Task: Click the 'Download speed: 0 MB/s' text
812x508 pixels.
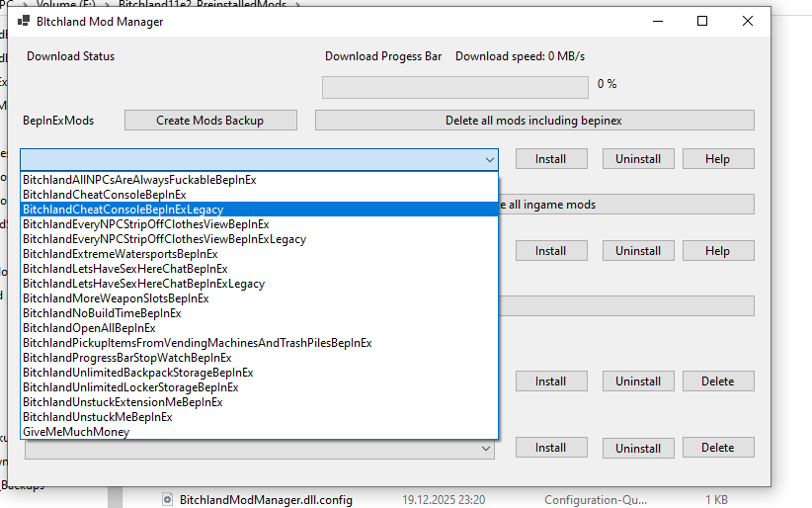Action: (x=520, y=56)
